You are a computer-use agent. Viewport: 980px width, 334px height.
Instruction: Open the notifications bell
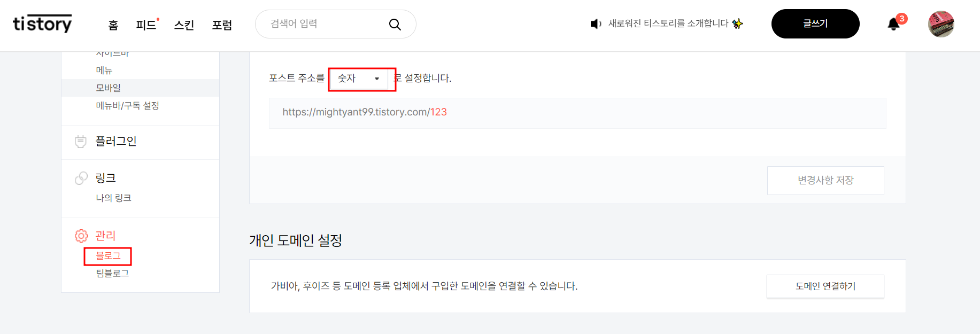pyautogui.click(x=893, y=24)
